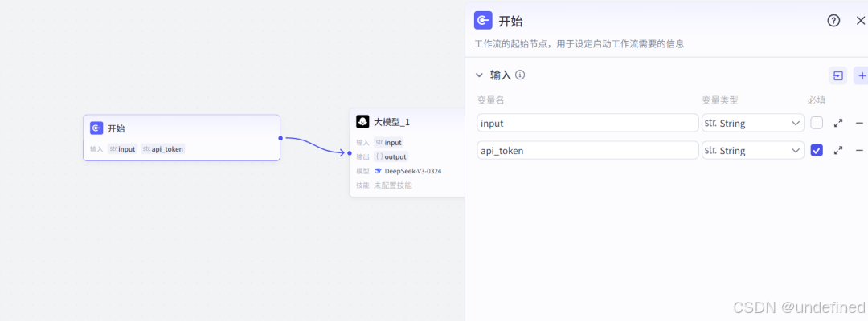Click the 变量类型 column header
Image resolution: width=868 pixels, height=321 pixels.
pyautogui.click(x=720, y=100)
